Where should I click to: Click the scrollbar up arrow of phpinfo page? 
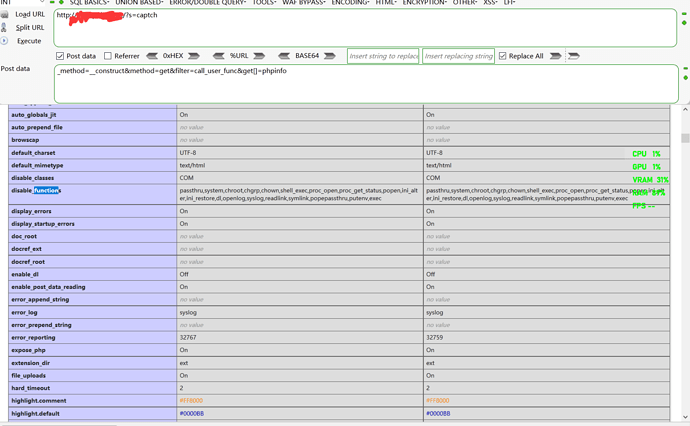685,109
